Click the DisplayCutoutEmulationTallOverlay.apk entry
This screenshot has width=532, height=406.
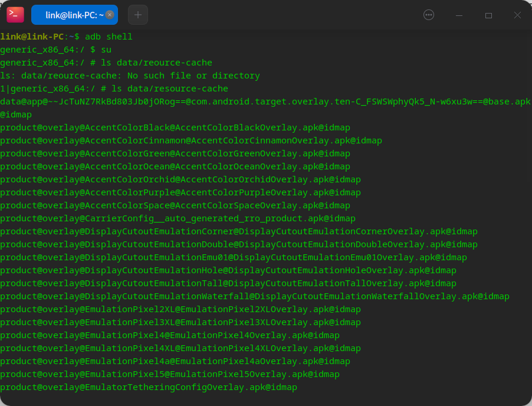point(228,283)
